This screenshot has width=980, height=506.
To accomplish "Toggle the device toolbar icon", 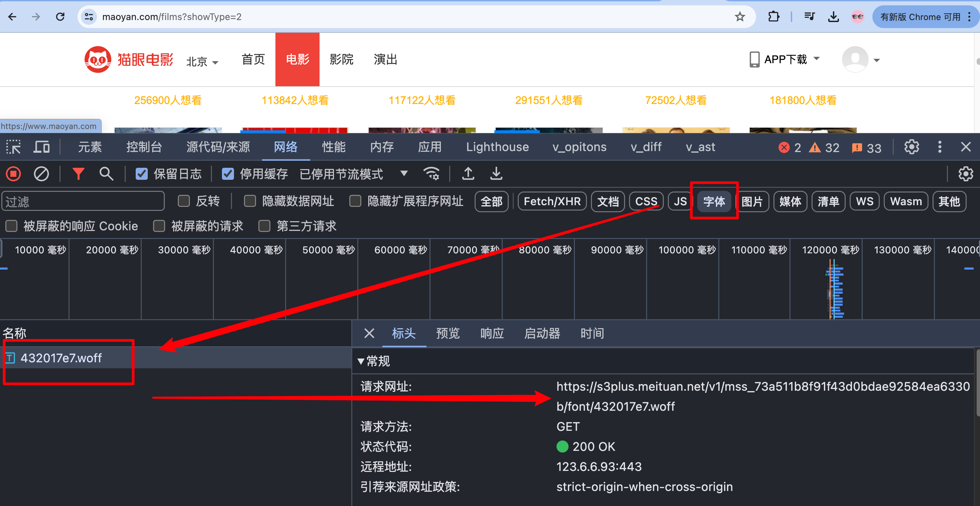I will [41, 147].
